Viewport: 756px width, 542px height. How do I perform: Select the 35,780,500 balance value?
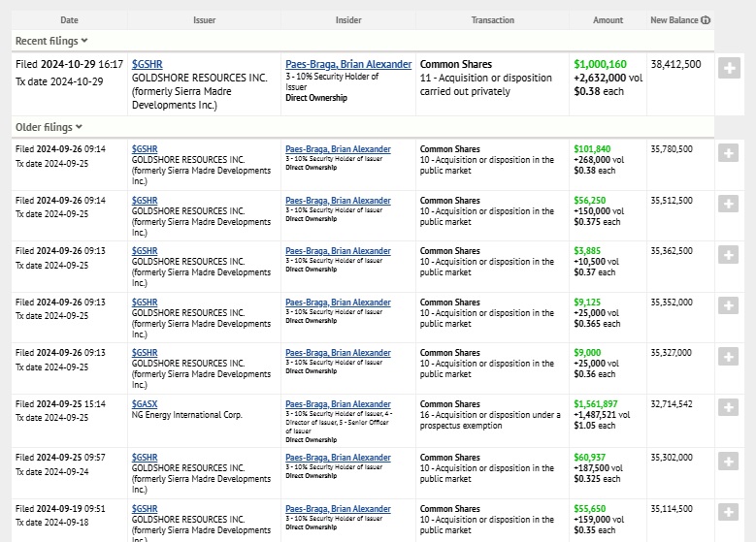[672, 149]
